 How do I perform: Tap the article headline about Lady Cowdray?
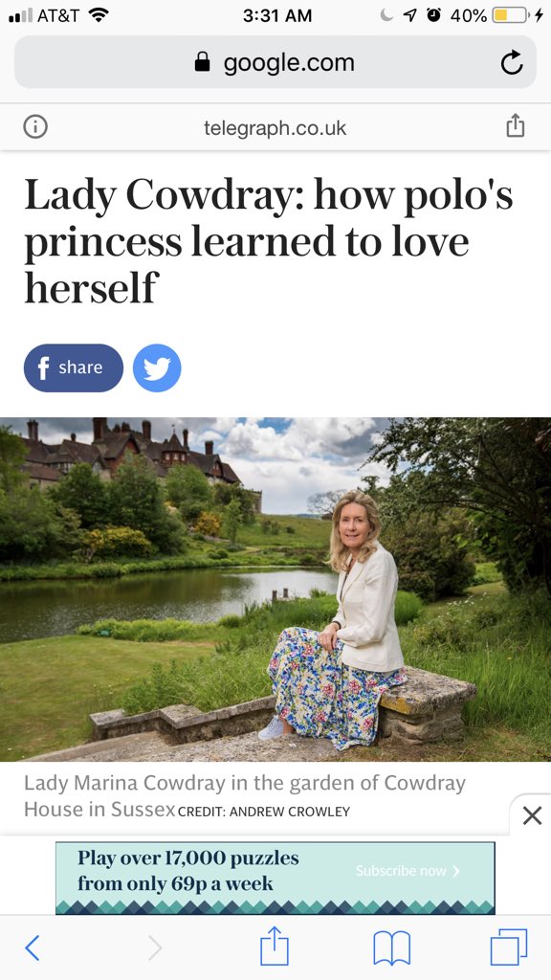point(269,241)
